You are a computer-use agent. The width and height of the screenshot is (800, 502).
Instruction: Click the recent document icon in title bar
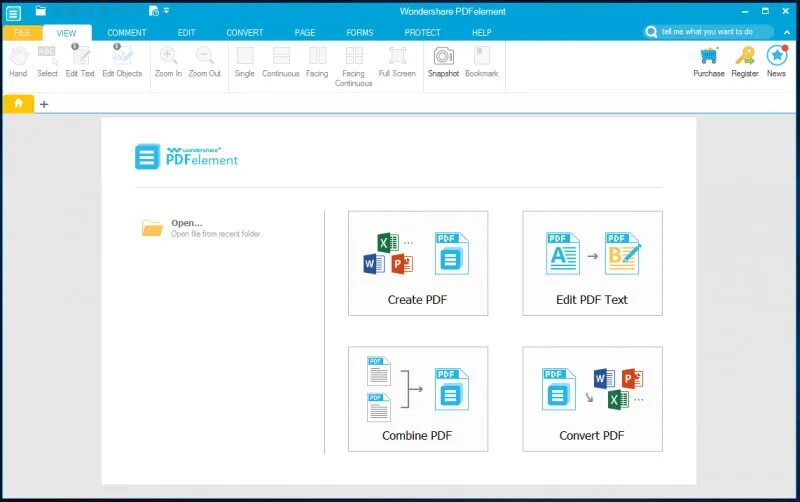coord(154,11)
